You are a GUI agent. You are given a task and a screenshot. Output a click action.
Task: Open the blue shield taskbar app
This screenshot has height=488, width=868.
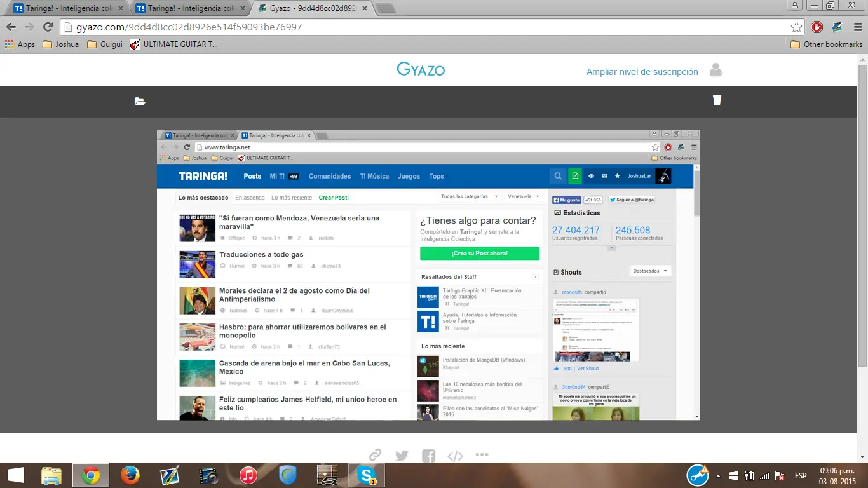[x=287, y=475]
